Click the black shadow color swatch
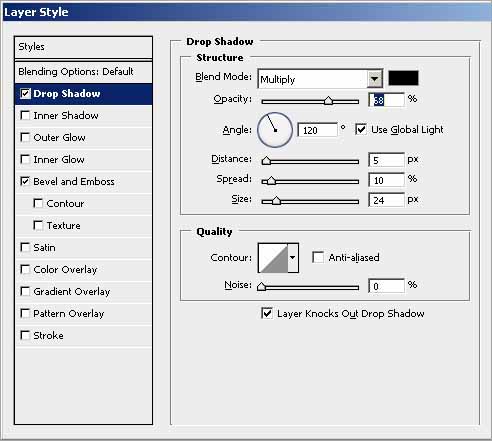Screen dimensions: 492x441 click(x=403, y=78)
